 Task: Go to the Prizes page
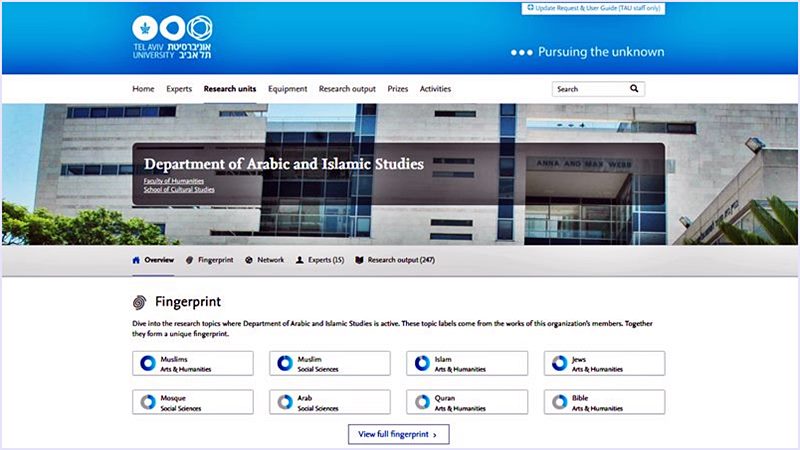[x=397, y=89]
